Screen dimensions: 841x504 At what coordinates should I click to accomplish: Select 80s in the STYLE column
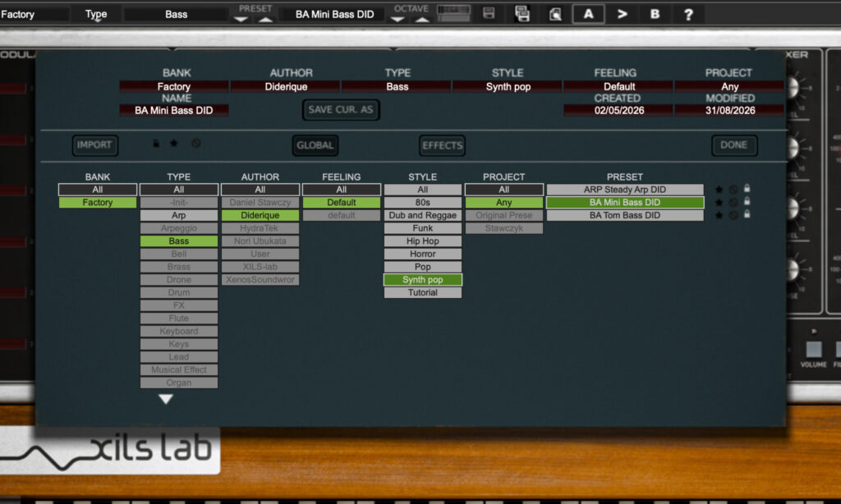(x=423, y=202)
